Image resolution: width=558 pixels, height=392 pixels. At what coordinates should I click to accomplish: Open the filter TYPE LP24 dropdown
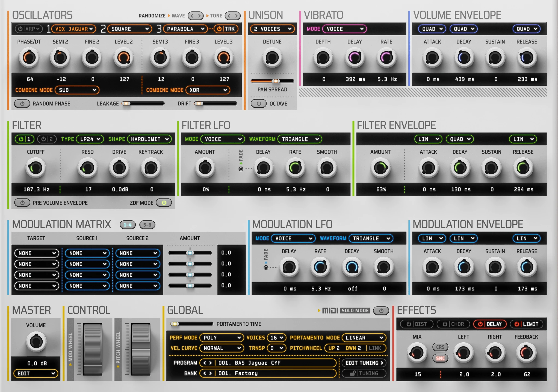point(90,139)
